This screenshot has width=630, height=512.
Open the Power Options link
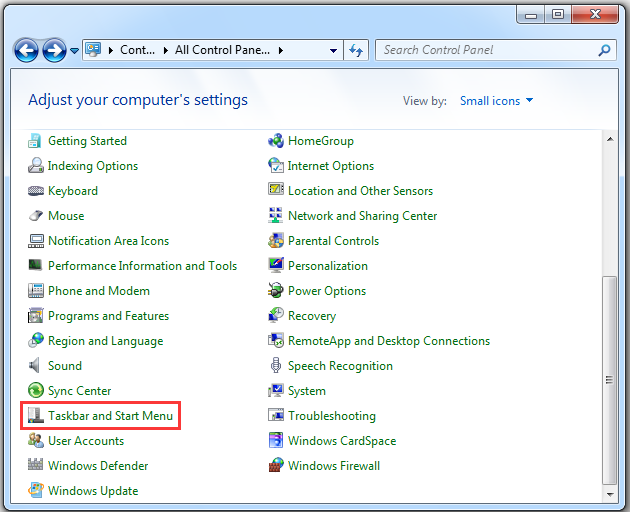point(327,291)
